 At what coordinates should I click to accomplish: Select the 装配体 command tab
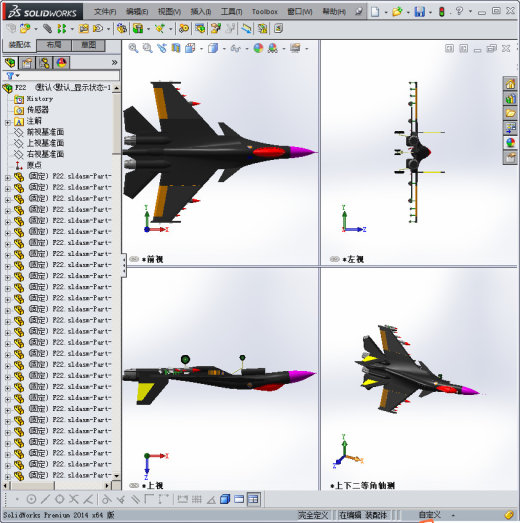click(x=19, y=45)
